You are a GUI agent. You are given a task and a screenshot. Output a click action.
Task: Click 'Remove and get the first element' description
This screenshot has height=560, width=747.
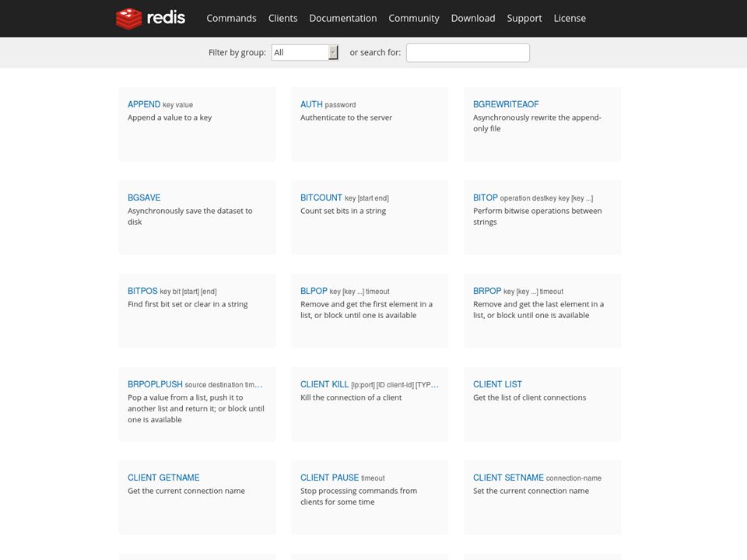(x=366, y=310)
